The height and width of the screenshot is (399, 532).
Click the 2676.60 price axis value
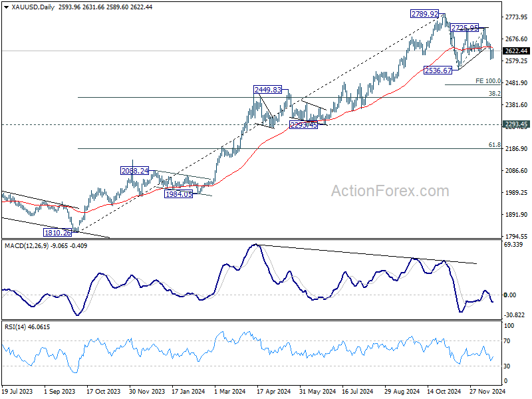coord(517,39)
